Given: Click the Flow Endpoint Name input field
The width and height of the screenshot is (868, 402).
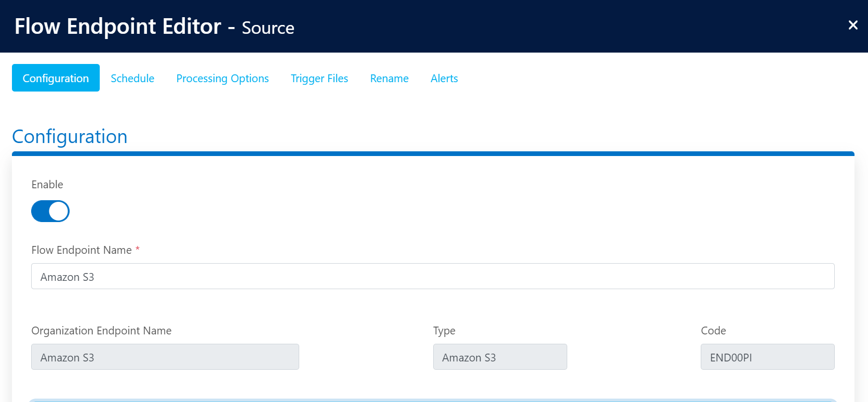Looking at the screenshot, I should [433, 276].
